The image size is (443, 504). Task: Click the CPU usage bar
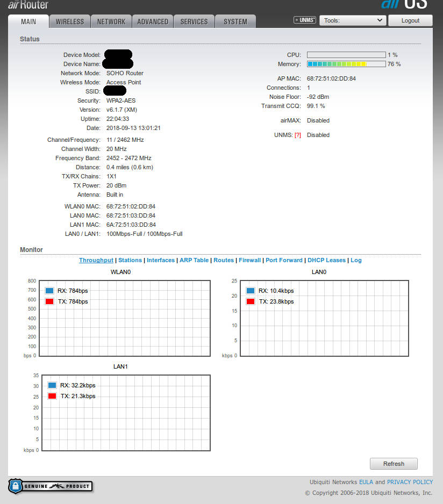click(346, 55)
